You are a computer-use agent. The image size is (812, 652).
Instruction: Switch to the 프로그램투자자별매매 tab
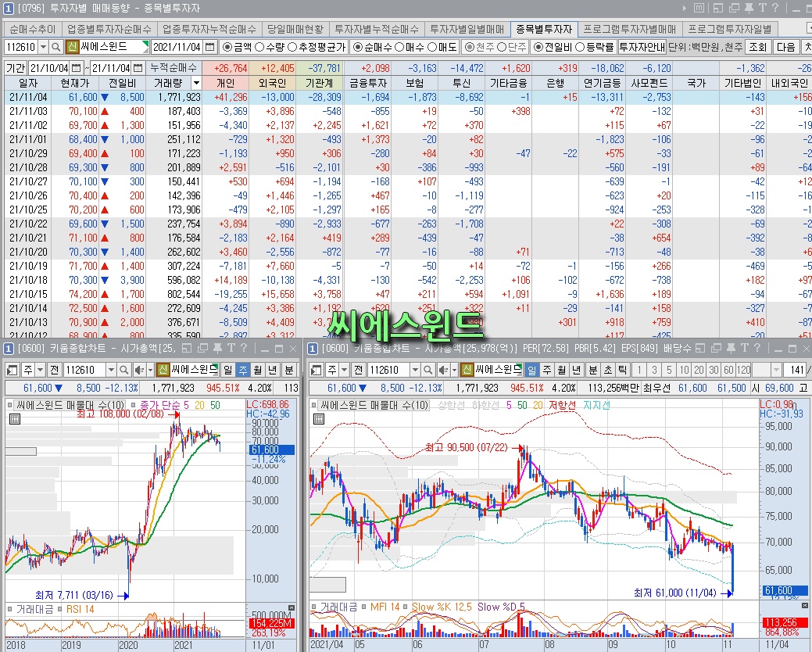tap(630, 29)
